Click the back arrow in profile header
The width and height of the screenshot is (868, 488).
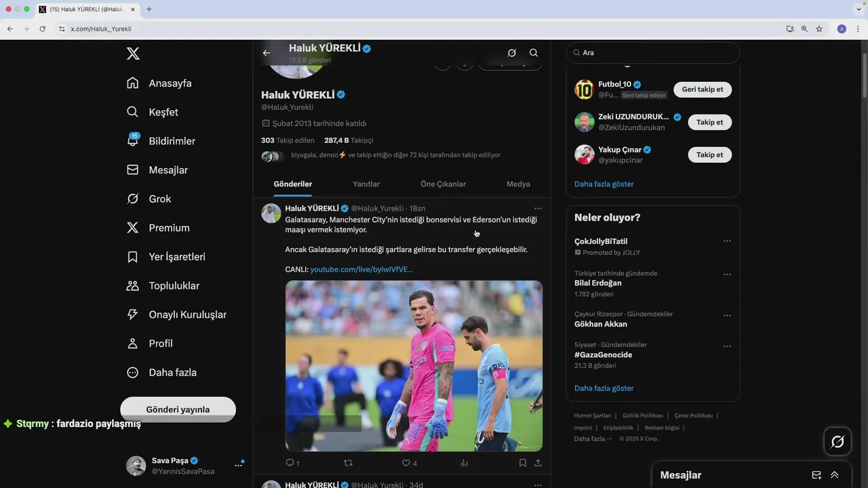pyautogui.click(x=267, y=53)
